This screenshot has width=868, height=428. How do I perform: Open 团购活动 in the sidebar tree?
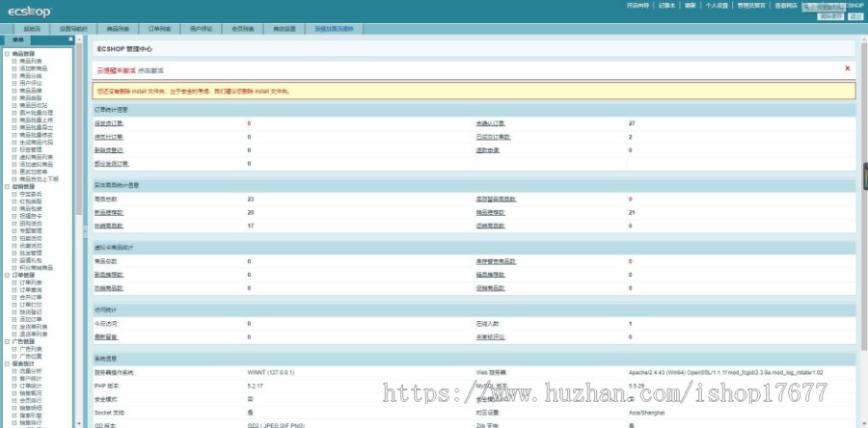(x=31, y=224)
